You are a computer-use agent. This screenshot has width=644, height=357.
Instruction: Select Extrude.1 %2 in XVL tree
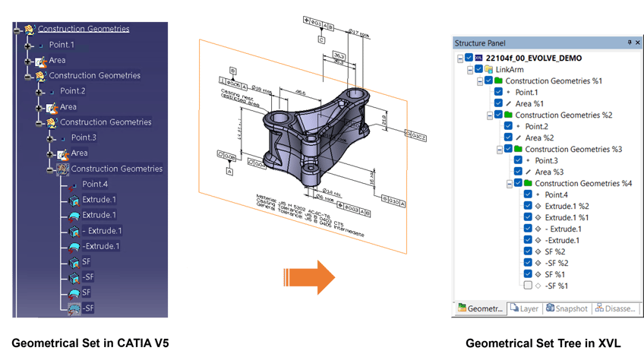coord(561,206)
